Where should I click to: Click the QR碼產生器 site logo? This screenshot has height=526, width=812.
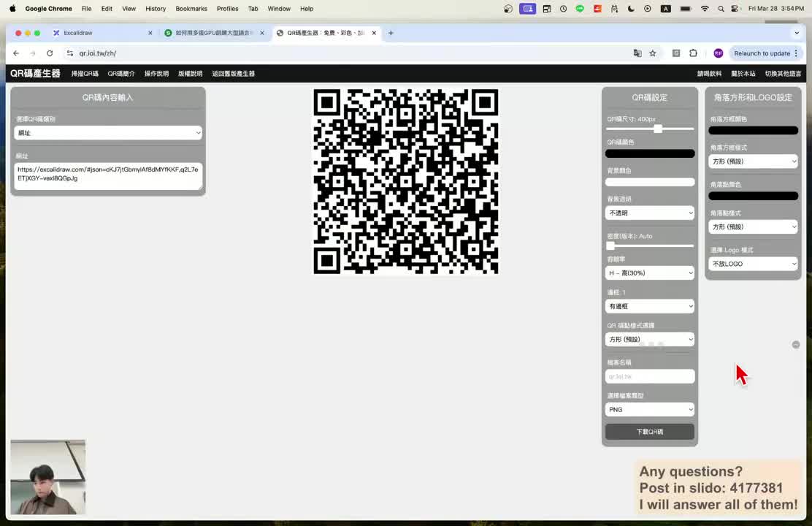point(35,74)
